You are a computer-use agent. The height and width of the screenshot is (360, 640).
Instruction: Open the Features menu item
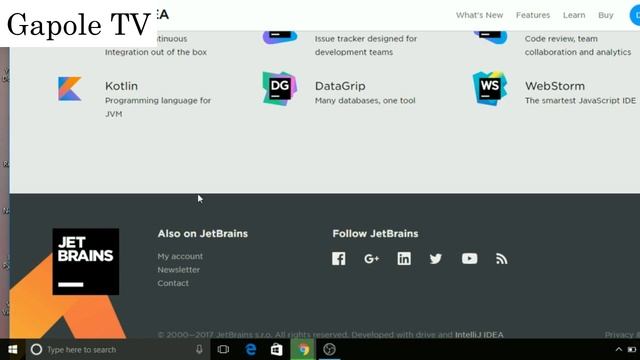[x=533, y=15]
